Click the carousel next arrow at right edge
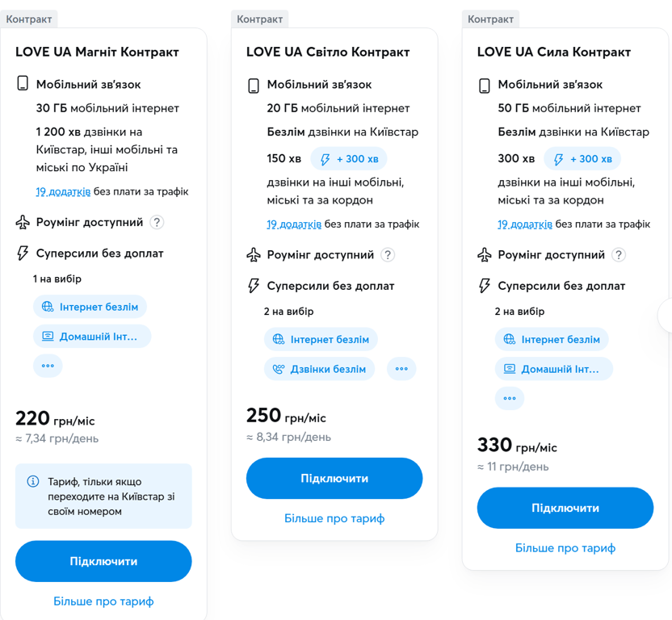This screenshot has width=672, height=620. point(667,315)
